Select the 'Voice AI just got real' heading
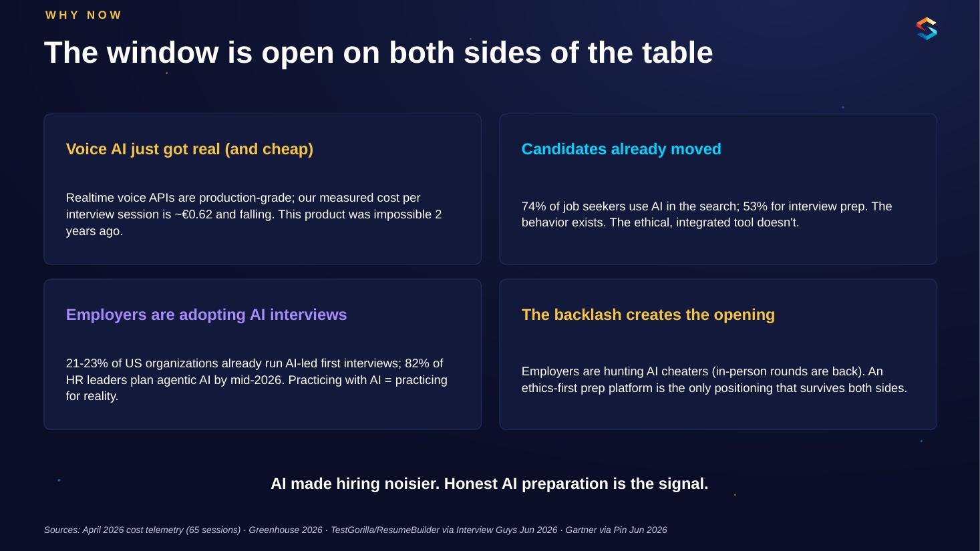Viewport: 980px width, 551px height. pyautogui.click(x=189, y=149)
